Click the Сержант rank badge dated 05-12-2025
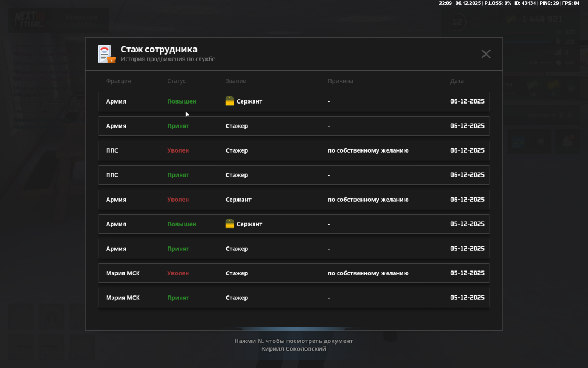Image resolution: width=588 pixels, height=368 pixels. pos(230,224)
